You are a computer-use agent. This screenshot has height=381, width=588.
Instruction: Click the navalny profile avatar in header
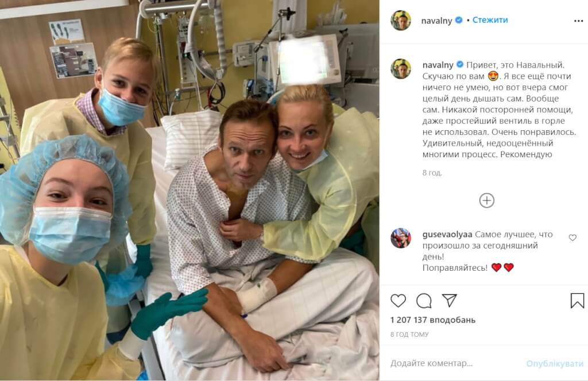click(x=401, y=20)
